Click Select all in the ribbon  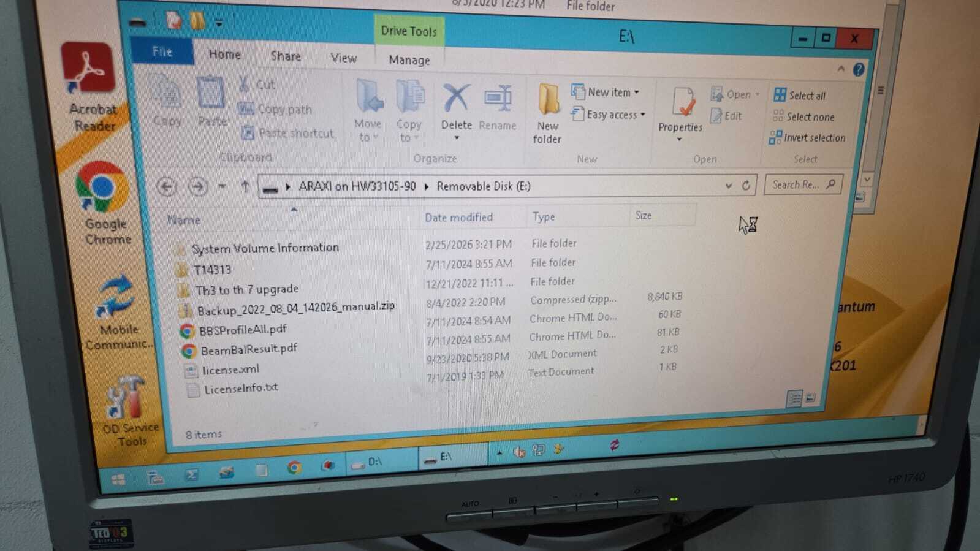tap(800, 95)
